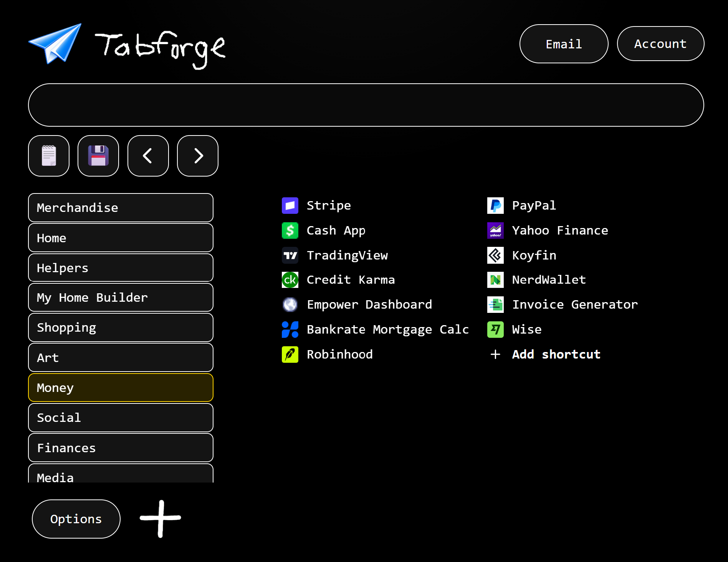
Task: Open the Cash App link text
Action: [336, 231]
